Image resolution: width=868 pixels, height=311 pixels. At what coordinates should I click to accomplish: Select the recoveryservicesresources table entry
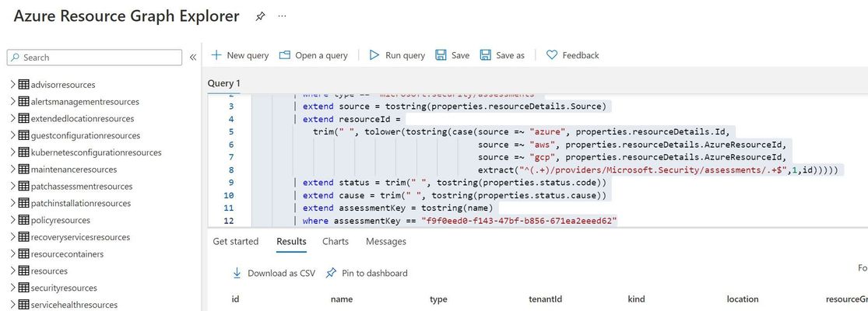(81, 237)
